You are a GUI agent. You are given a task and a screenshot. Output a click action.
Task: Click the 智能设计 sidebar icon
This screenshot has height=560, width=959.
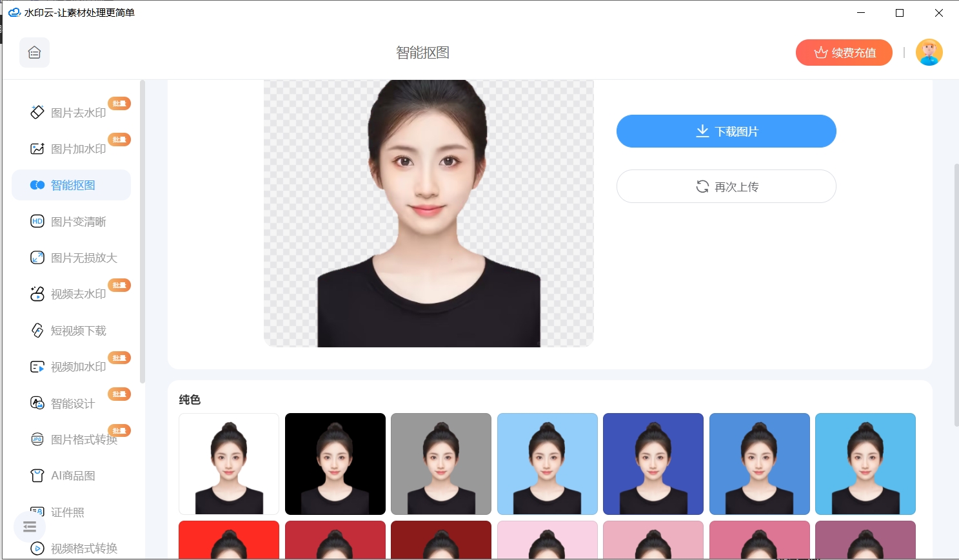(x=37, y=403)
